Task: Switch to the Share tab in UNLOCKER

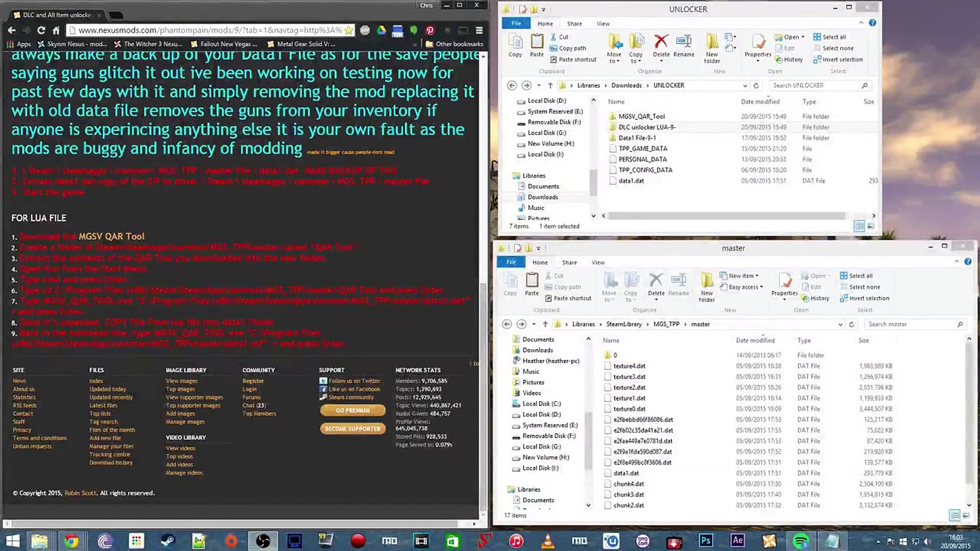Action: pos(574,23)
